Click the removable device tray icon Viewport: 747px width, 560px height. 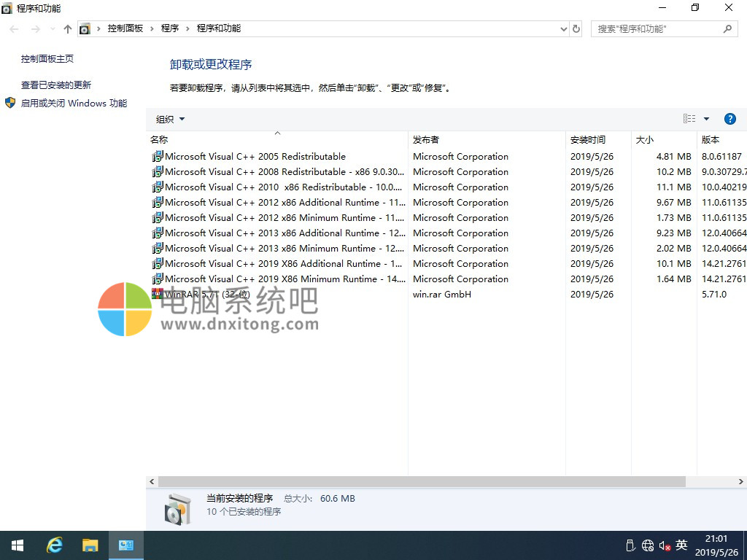[x=630, y=545]
